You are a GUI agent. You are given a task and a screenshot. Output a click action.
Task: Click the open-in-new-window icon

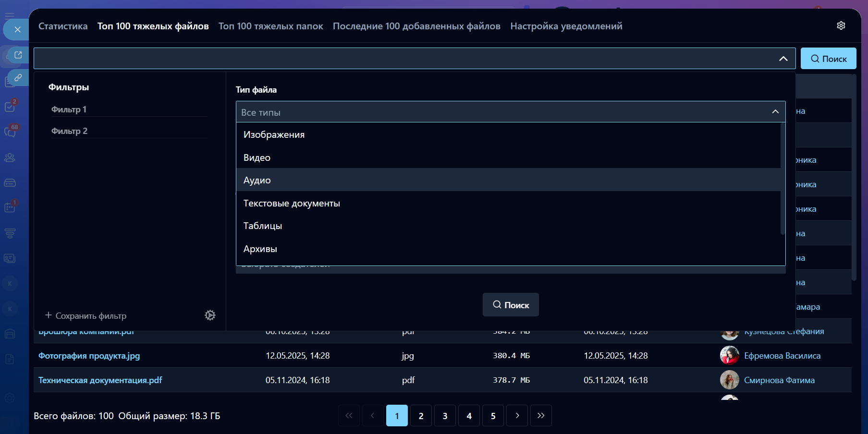(x=18, y=55)
